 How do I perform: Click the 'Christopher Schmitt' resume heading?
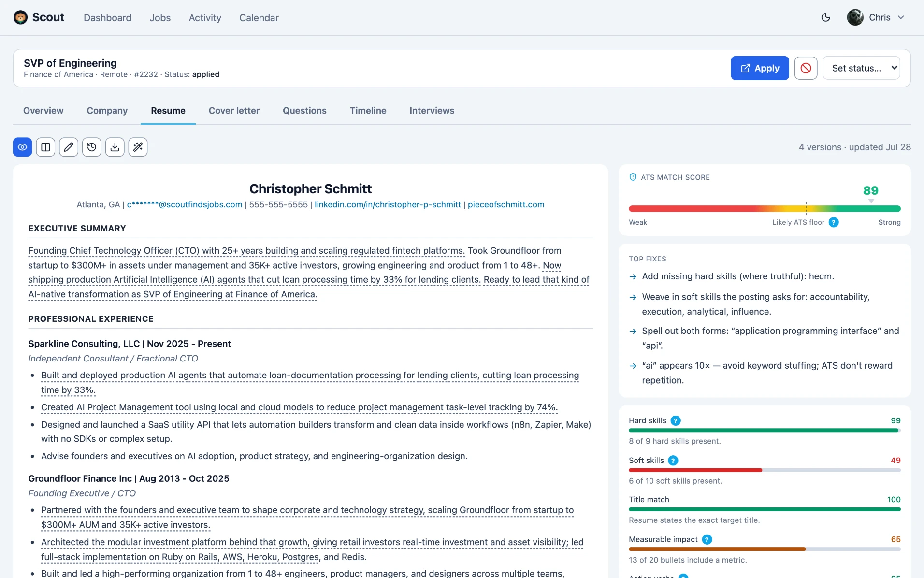[x=310, y=188]
